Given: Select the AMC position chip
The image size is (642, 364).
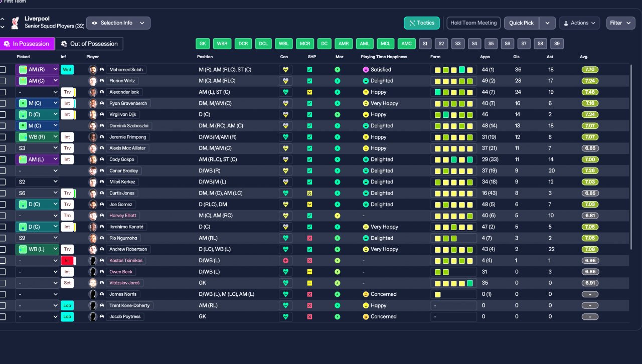Looking at the screenshot, I should pos(406,44).
